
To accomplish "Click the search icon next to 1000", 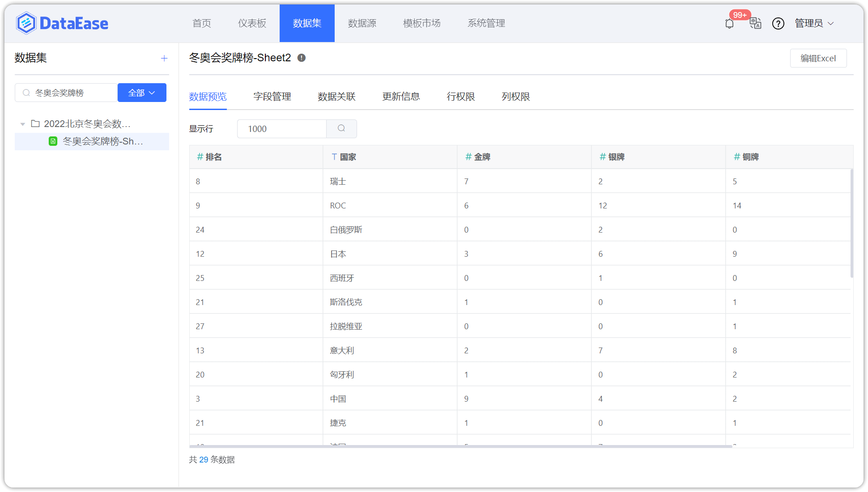I will click(x=341, y=129).
